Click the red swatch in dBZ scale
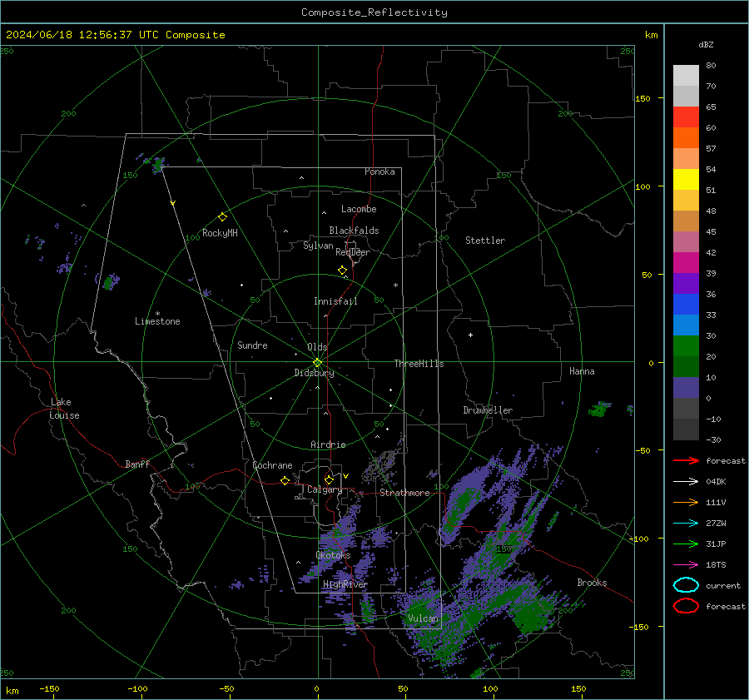The width and height of the screenshot is (749, 700). click(686, 117)
